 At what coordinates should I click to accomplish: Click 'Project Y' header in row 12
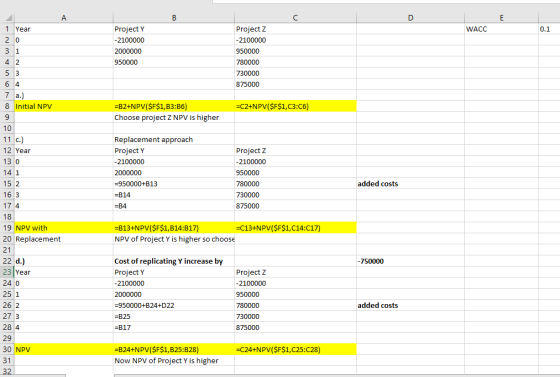(x=174, y=151)
